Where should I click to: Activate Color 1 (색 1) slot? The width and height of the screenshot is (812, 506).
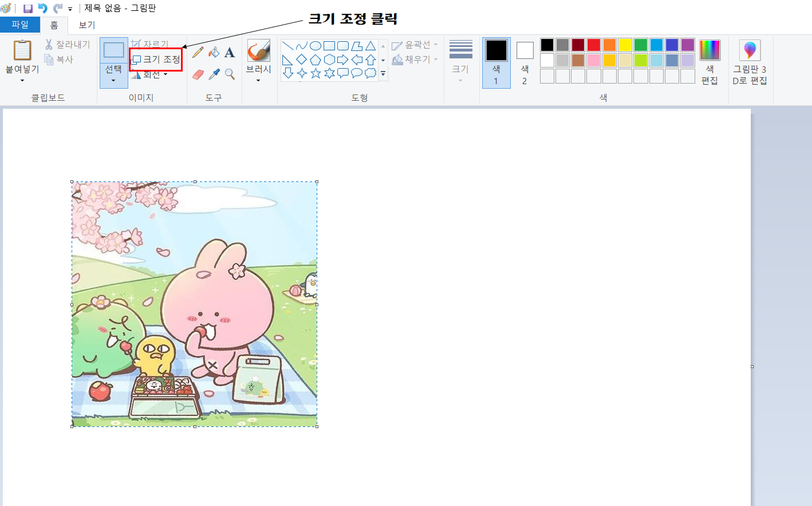496,63
